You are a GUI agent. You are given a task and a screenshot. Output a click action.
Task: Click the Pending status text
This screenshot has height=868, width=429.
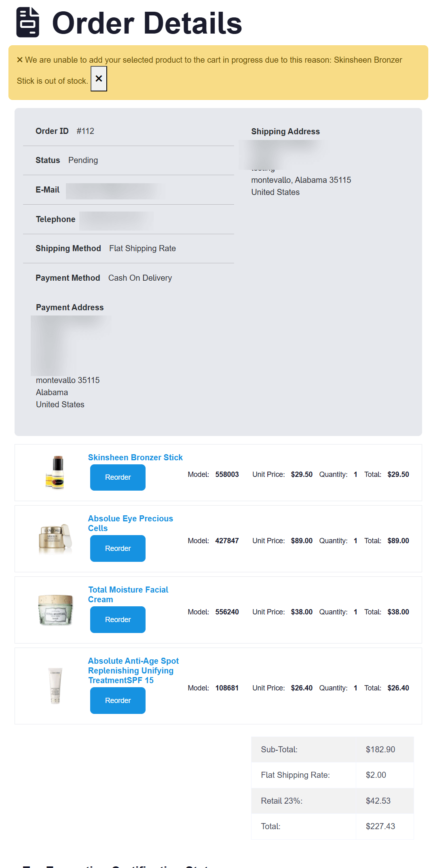pyautogui.click(x=83, y=160)
